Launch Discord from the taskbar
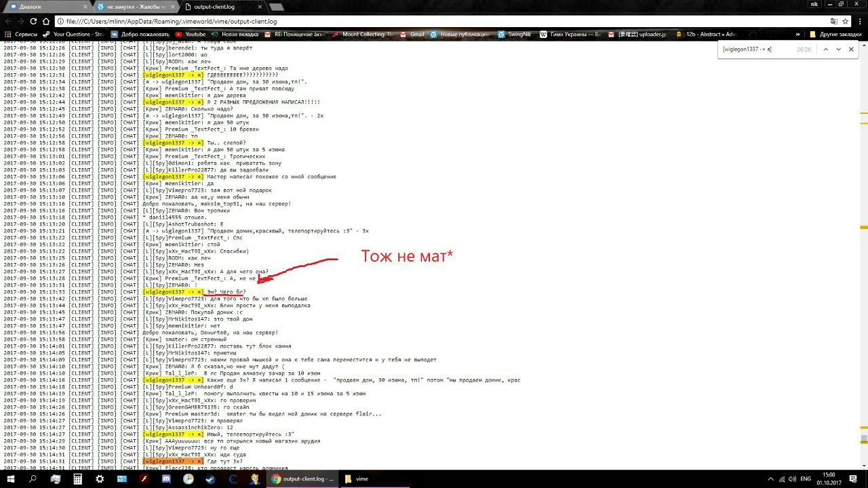Viewport: 868px width, 488px height. (x=166, y=479)
